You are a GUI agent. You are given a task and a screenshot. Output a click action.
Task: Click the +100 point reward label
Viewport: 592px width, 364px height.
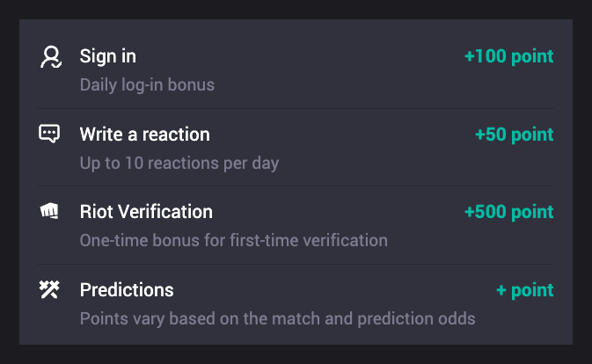point(508,56)
